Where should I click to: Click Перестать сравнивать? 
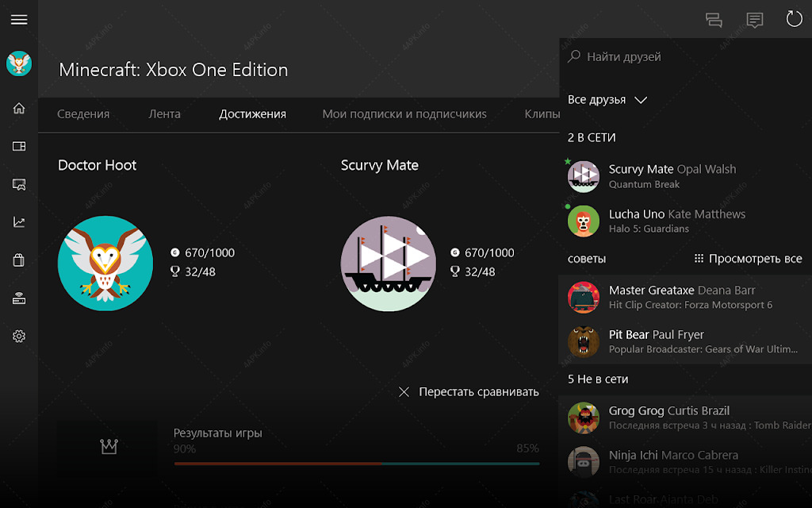479,392
